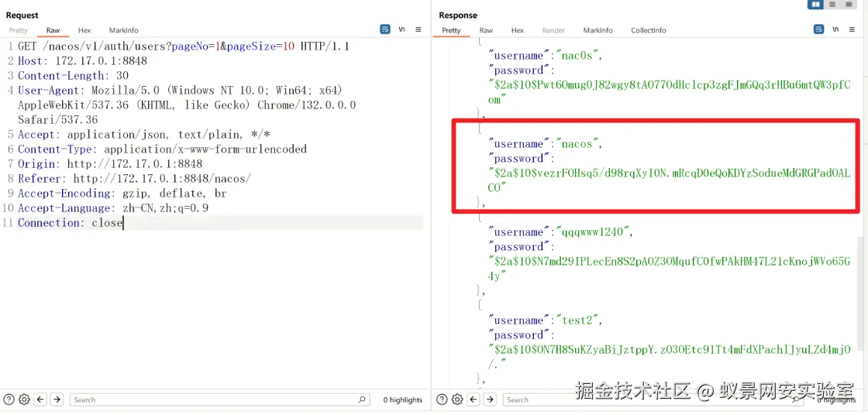Select the top-bottom stacked layout icon
The image size is (868, 415).
[x=832, y=5]
